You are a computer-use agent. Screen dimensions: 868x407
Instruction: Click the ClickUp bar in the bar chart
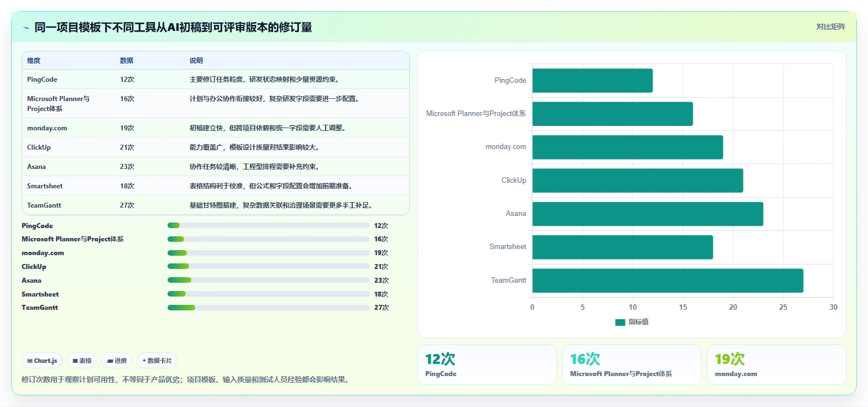pyautogui.click(x=637, y=181)
